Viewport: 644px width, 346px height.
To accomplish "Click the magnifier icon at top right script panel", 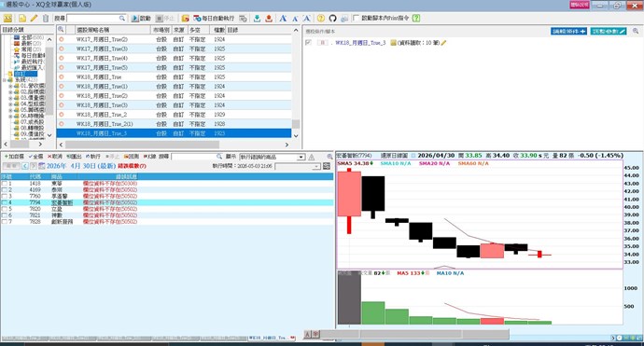I will point(636,31).
